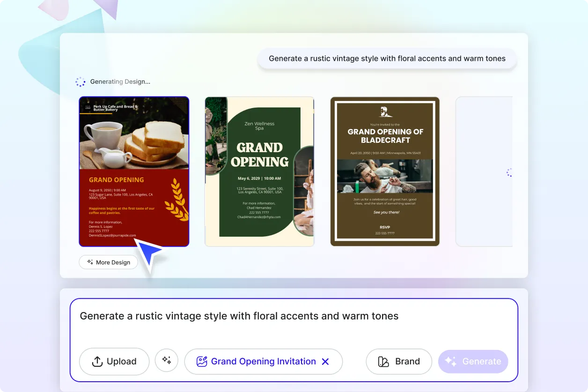Click the Upload button
This screenshot has width=588, height=392.
[114, 361]
